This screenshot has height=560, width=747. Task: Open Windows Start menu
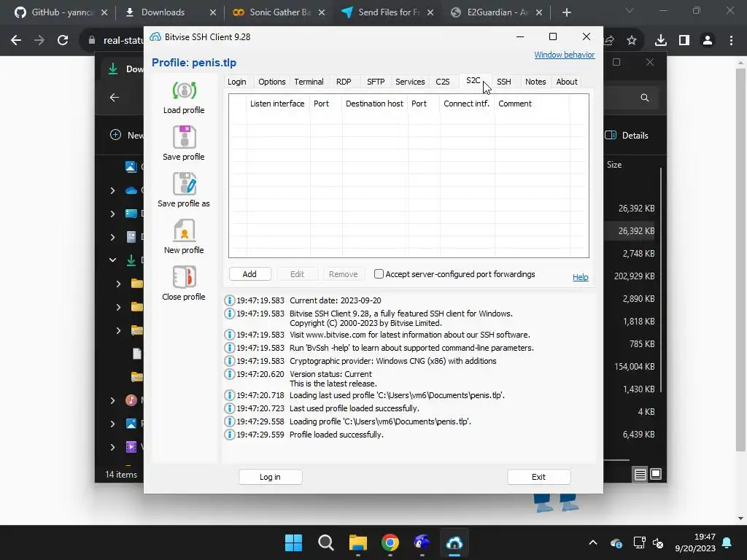(x=293, y=542)
